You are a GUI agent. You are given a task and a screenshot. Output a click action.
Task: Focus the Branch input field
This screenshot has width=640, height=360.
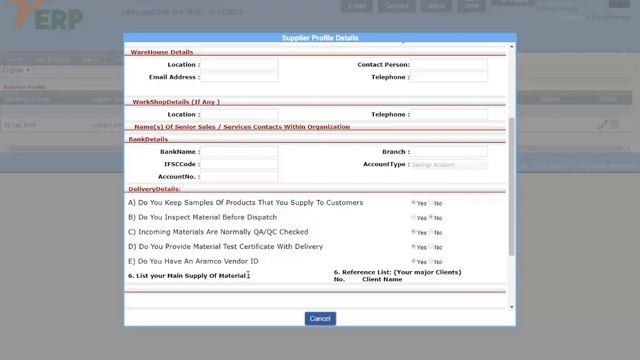click(449, 152)
